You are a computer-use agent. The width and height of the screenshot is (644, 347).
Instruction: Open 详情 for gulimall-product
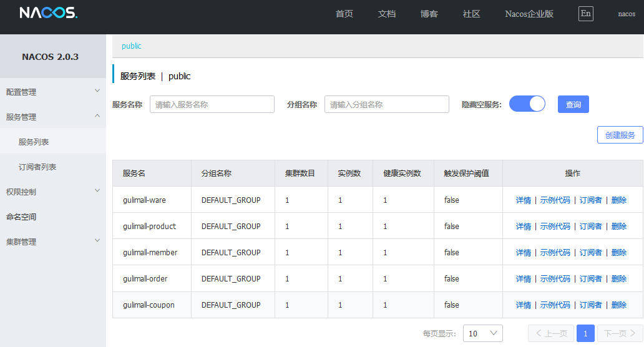[523, 227]
